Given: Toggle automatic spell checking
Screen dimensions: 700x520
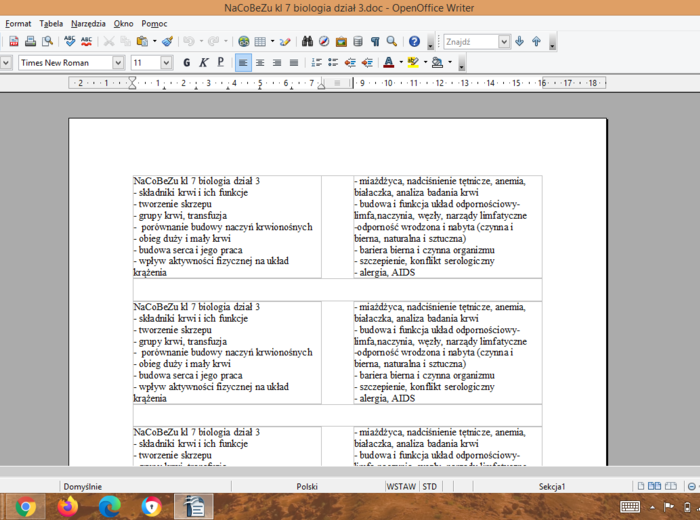Looking at the screenshot, I should (x=86, y=42).
